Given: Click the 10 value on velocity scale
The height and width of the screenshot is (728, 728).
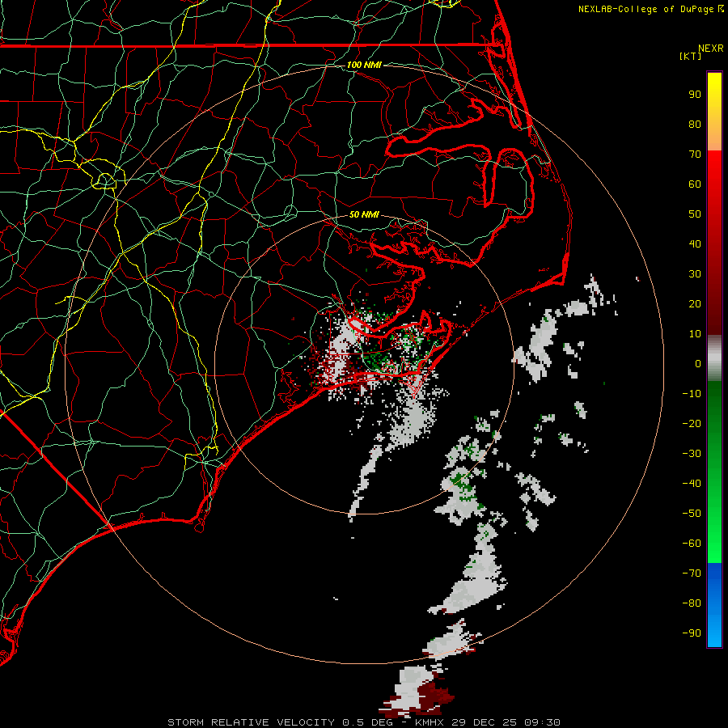Looking at the screenshot, I should [x=695, y=334].
